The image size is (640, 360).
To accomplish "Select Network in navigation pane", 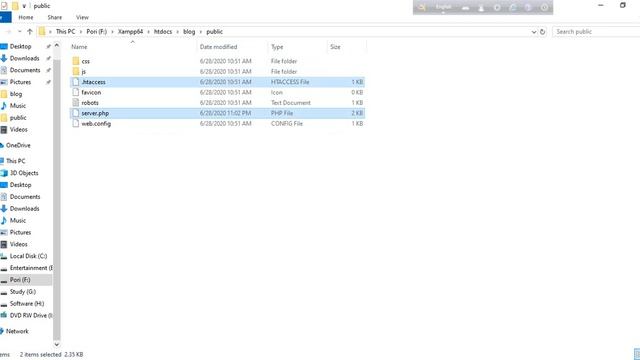I will click(x=17, y=331).
